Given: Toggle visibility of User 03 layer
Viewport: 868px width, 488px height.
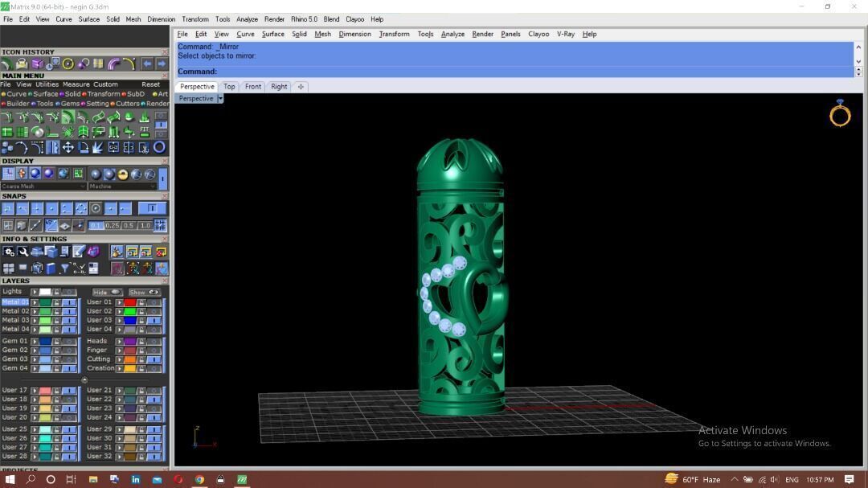Looking at the screenshot, I should pos(154,320).
